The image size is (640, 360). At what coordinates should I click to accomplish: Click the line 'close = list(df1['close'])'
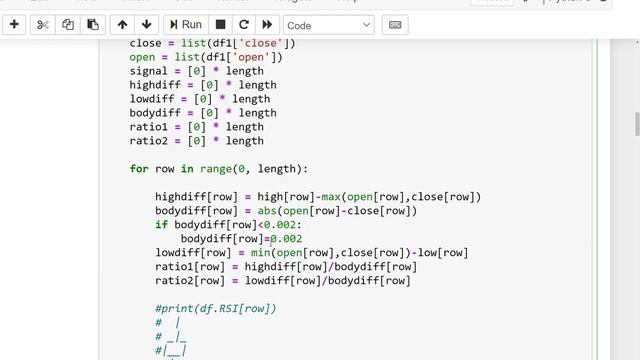(212, 43)
